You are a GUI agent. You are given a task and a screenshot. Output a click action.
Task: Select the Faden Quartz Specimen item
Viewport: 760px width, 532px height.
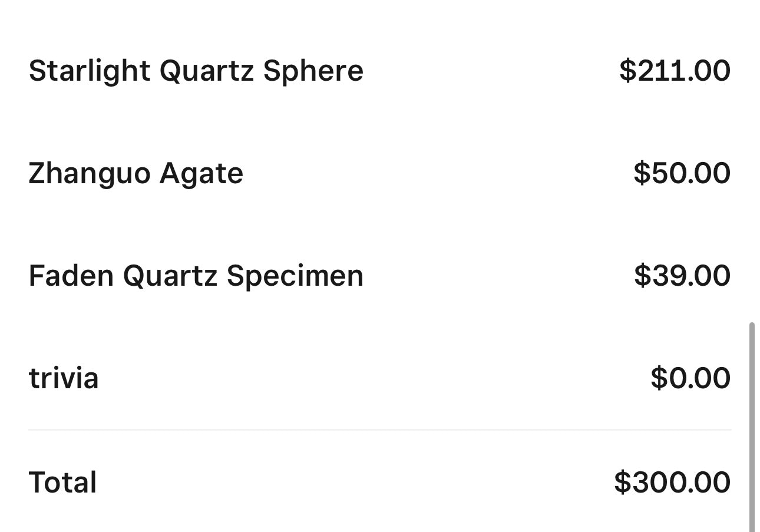tap(196, 276)
